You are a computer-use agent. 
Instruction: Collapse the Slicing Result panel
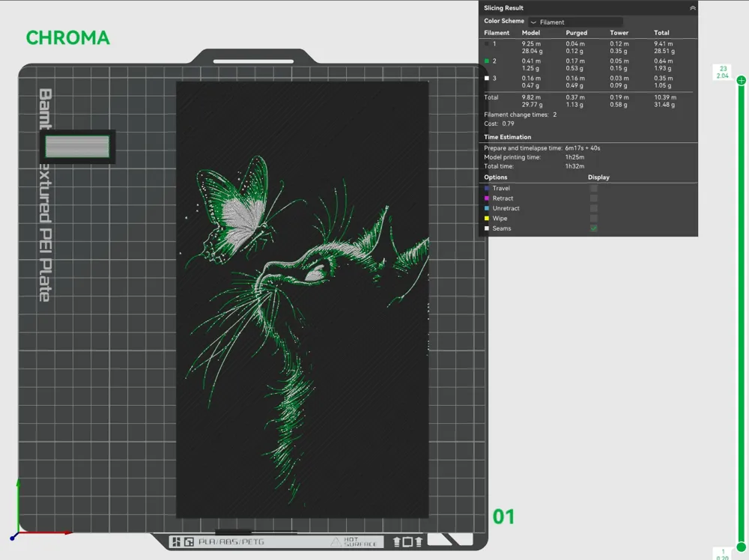click(692, 8)
